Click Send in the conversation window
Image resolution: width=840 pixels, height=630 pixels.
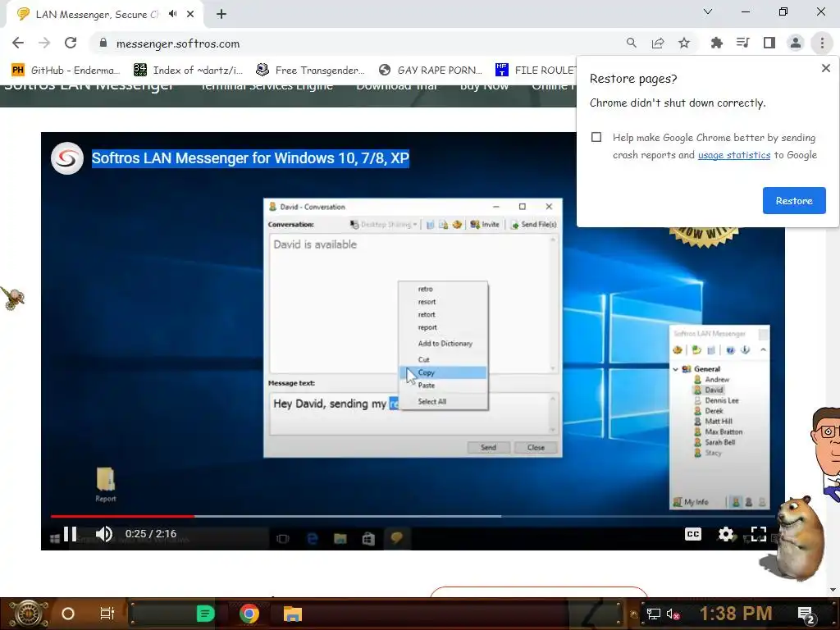click(488, 447)
